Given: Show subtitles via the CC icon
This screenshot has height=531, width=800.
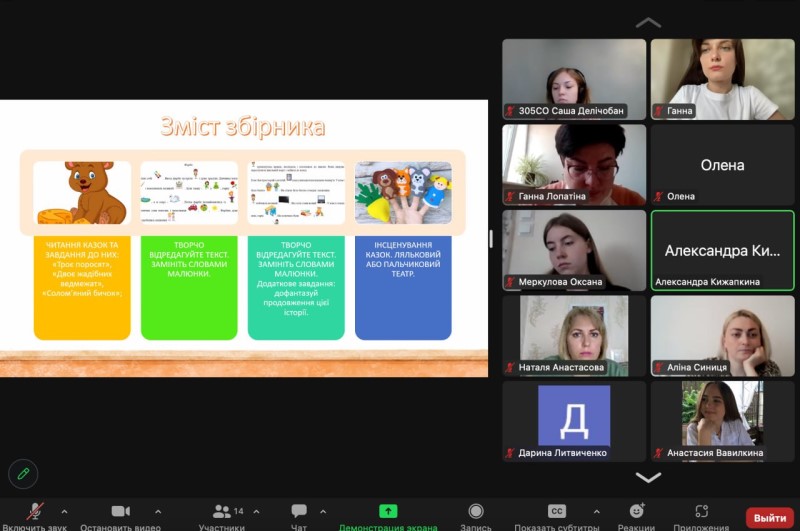Looking at the screenshot, I should [557, 511].
